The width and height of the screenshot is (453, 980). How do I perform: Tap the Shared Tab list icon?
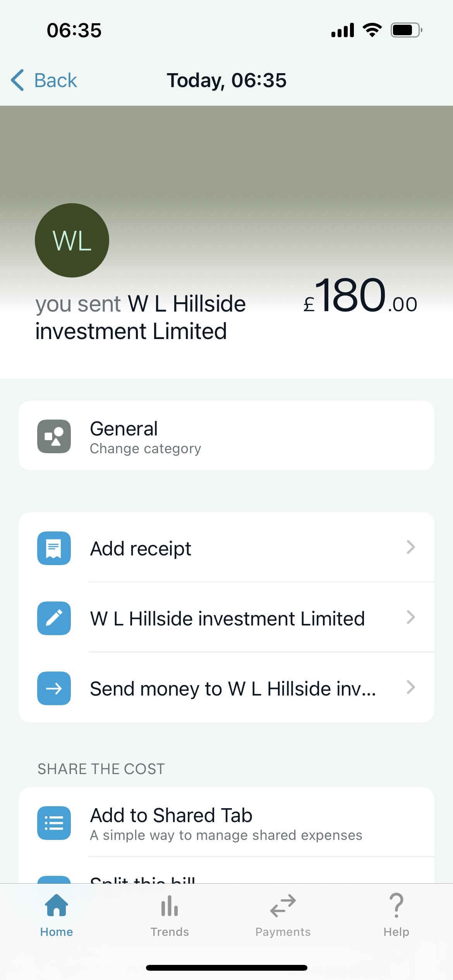(54, 823)
